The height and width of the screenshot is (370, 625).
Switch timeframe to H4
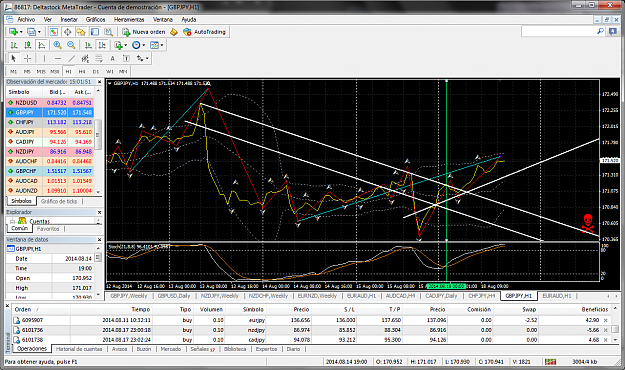point(82,72)
